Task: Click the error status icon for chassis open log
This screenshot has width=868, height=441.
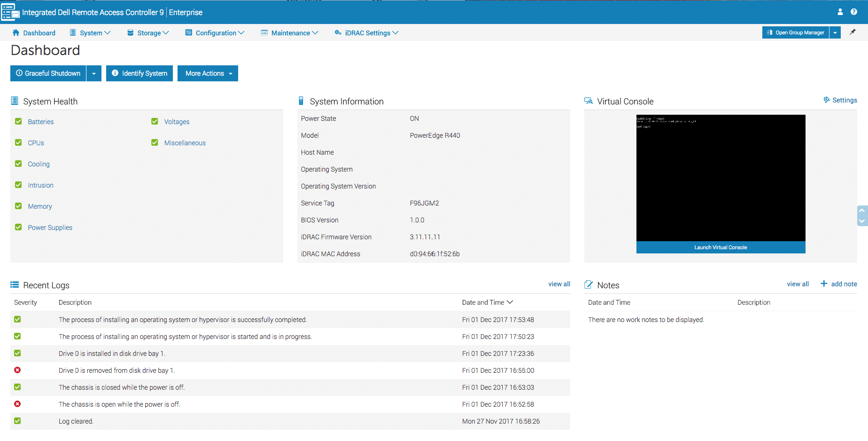Action: click(x=17, y=404)
